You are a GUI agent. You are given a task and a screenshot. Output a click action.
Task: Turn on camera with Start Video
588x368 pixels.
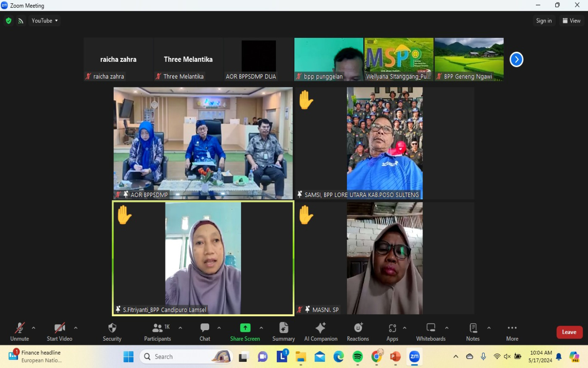click(x=60, y=332)
